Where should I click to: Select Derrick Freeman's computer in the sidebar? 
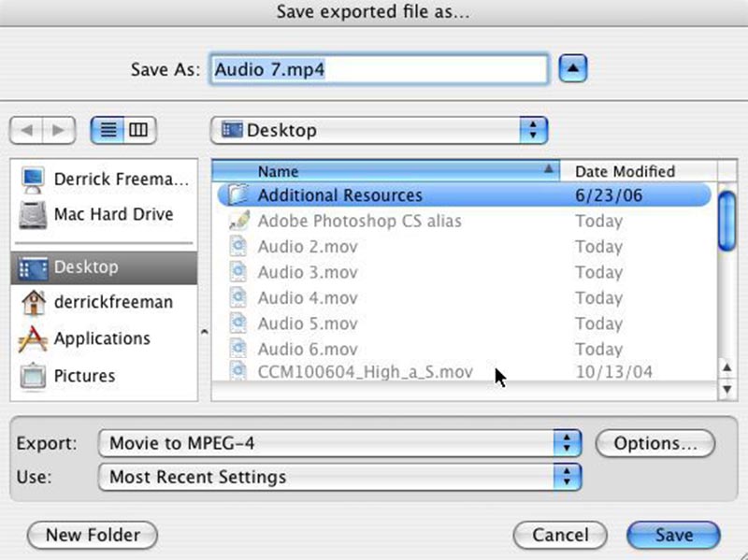click(x=103, y=179)
